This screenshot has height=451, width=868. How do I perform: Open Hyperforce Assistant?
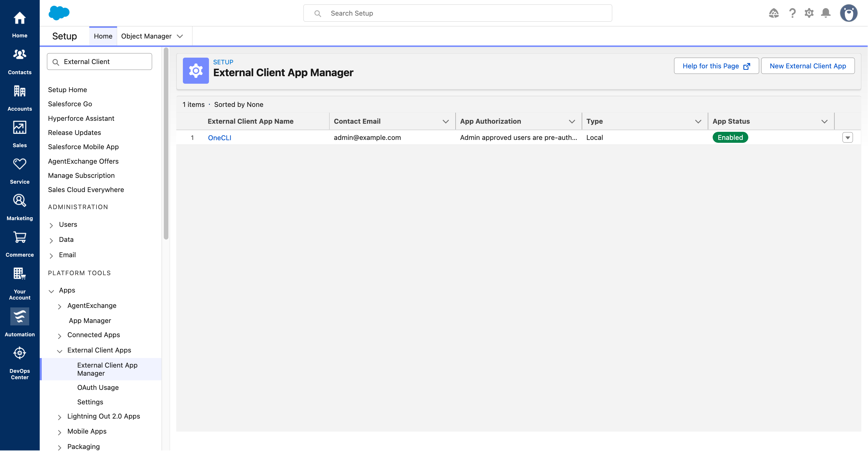click(x=81, y=118)
